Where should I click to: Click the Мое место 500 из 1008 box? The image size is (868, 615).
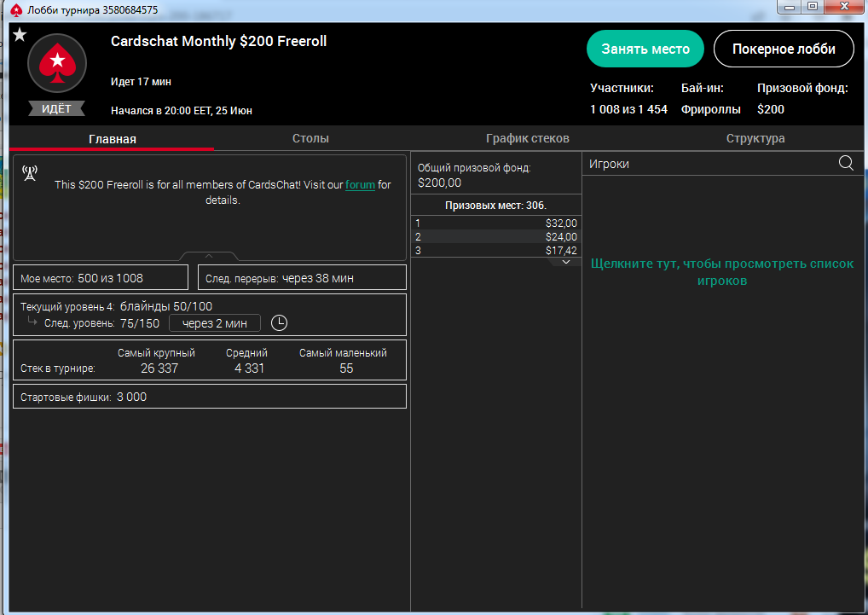pyautogui.click(x=101, y=277)
